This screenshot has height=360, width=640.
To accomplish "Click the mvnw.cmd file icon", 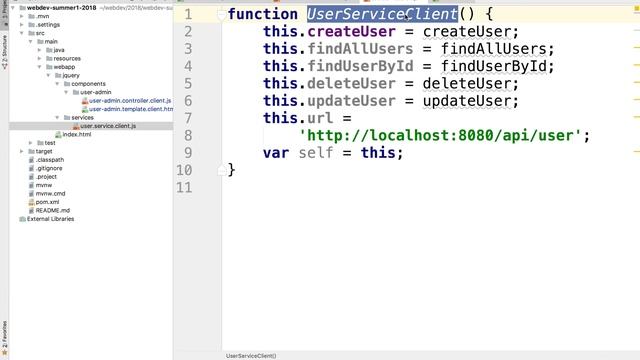I will 31,193.
